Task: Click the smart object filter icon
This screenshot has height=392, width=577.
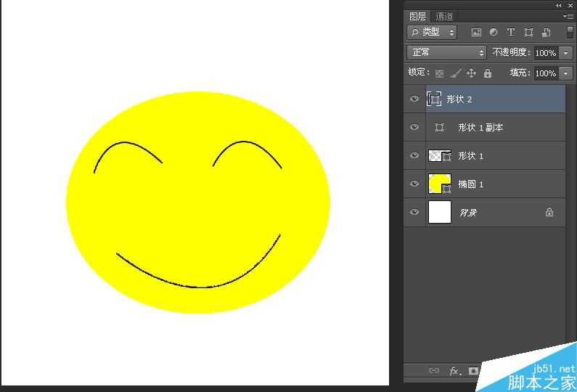Action: tap(546, 32)
